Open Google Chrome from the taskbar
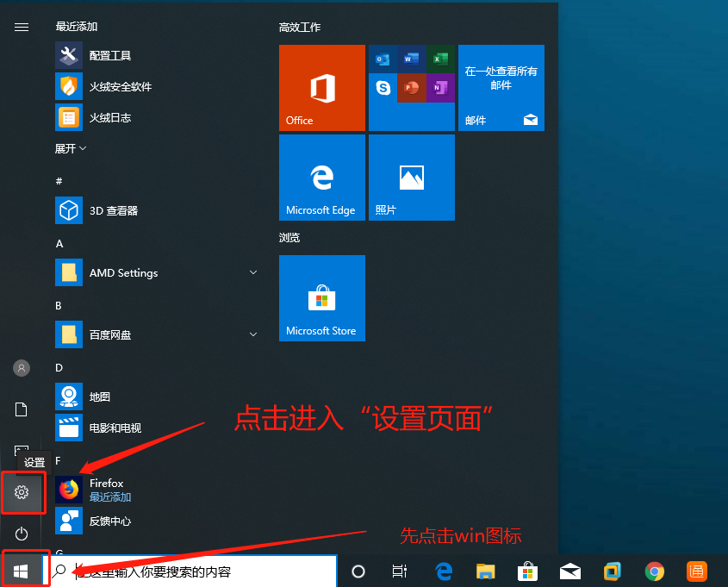This screenshot has height=587, width=728. 655,571
